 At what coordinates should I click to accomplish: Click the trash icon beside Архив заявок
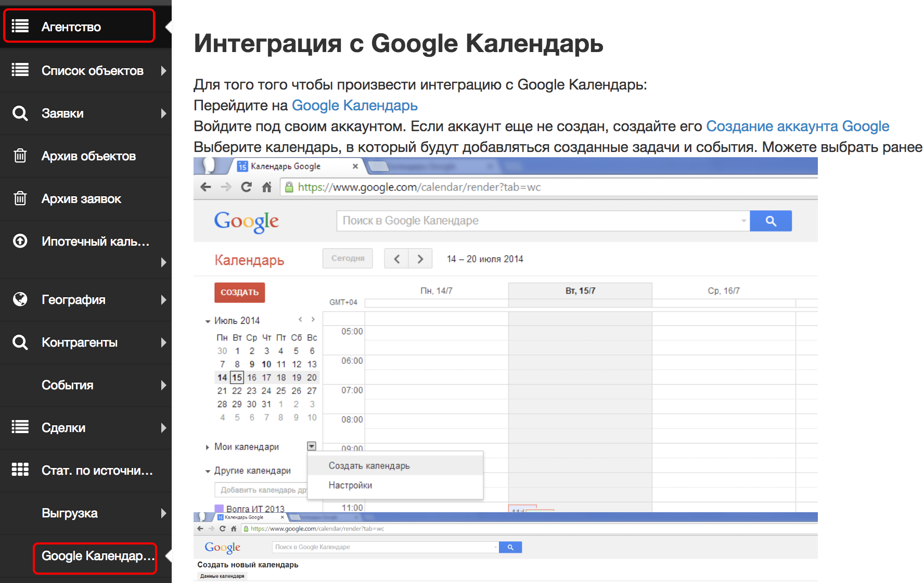pos(20,198)
